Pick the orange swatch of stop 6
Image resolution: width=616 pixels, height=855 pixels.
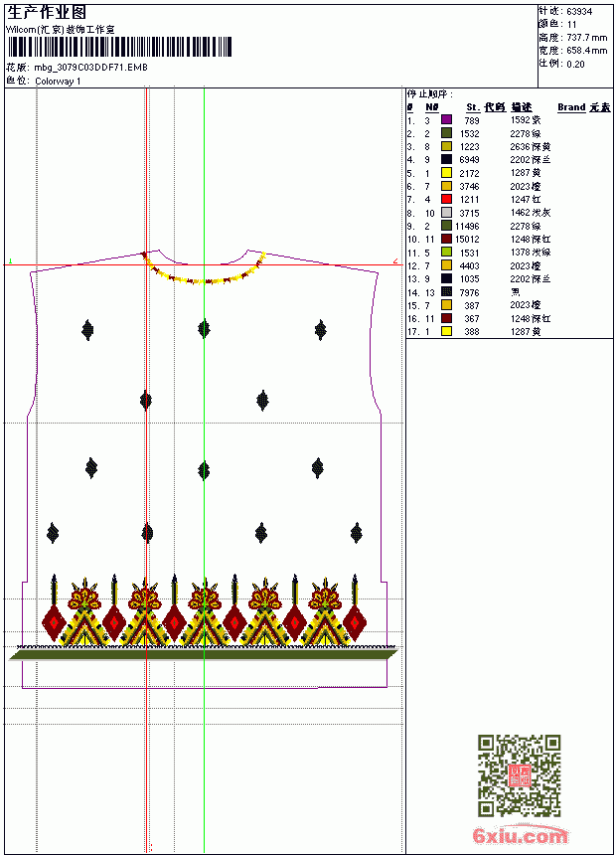tap(446, 186)
